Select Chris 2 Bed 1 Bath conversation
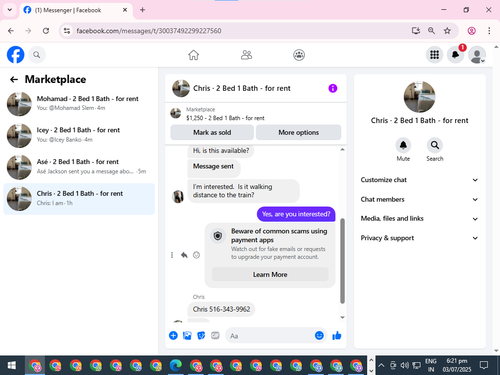Viewport: 500px width, 375px height. [79, 199]
